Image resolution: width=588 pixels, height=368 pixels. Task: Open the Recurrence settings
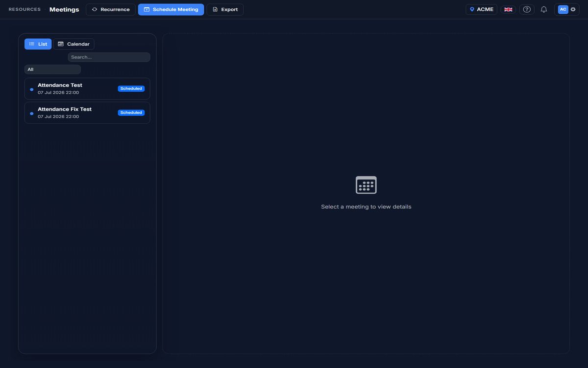[111, 9]
